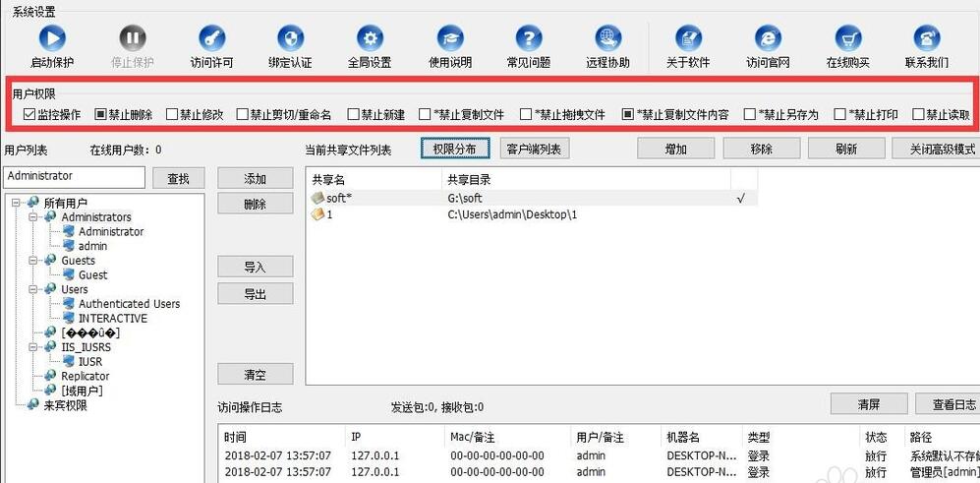Screen dimensions: 980x483
Task: Click the 导出 button
Action: coord(255,294)
